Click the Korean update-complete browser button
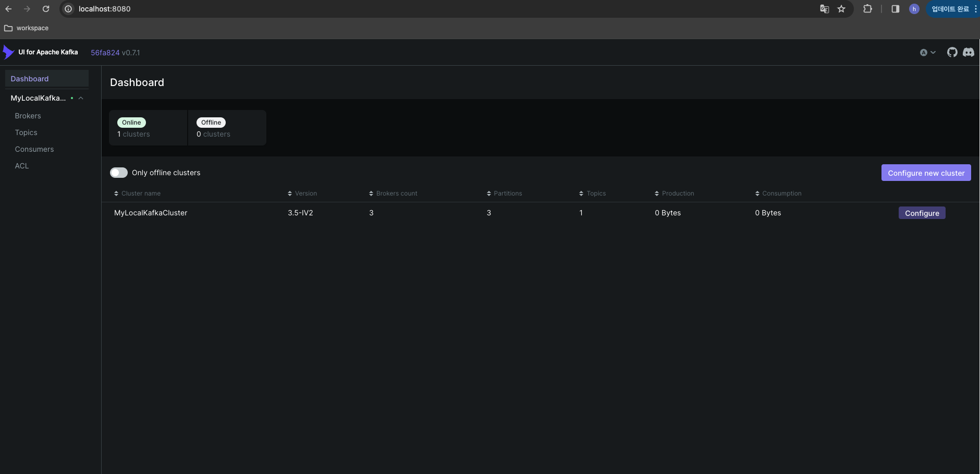Screen dimensions: 980x474 950,9
